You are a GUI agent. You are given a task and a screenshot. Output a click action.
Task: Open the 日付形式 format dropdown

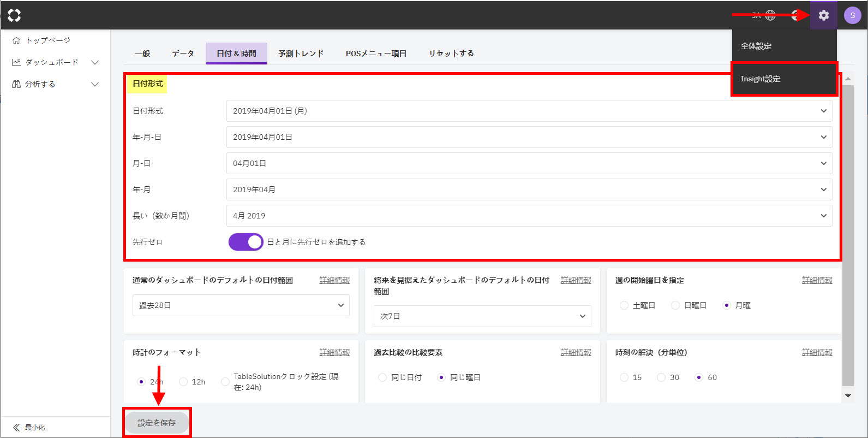pos(529,111)
